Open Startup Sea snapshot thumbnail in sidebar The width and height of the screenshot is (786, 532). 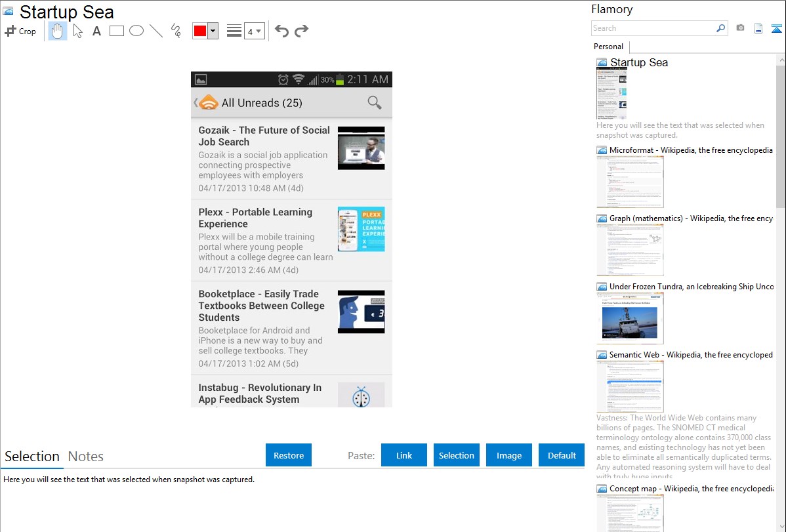coord(611,94)
